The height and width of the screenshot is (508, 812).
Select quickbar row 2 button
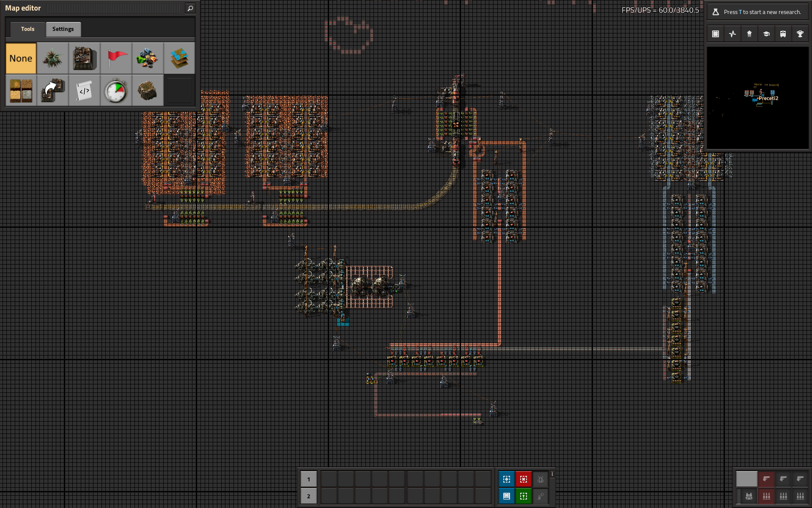309,496
